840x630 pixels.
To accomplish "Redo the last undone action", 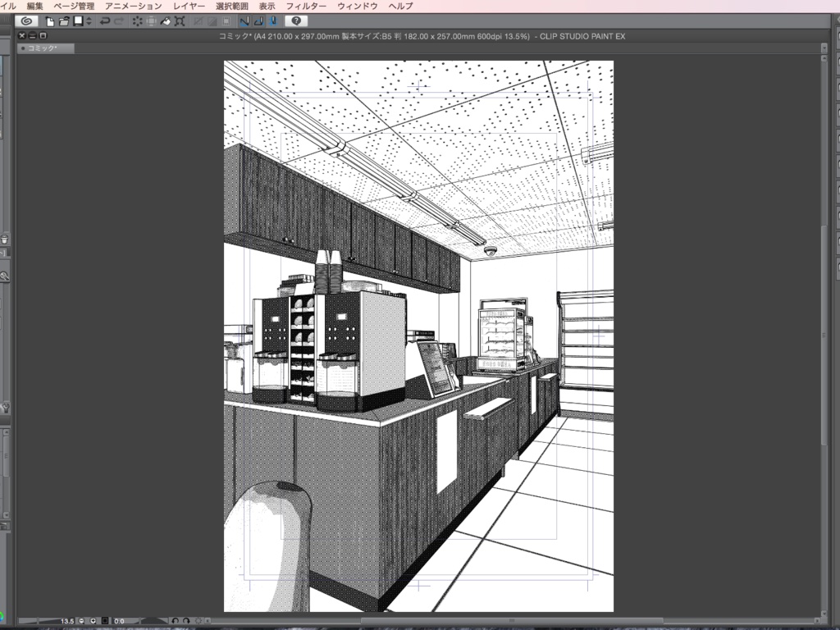I will point(119,21).
